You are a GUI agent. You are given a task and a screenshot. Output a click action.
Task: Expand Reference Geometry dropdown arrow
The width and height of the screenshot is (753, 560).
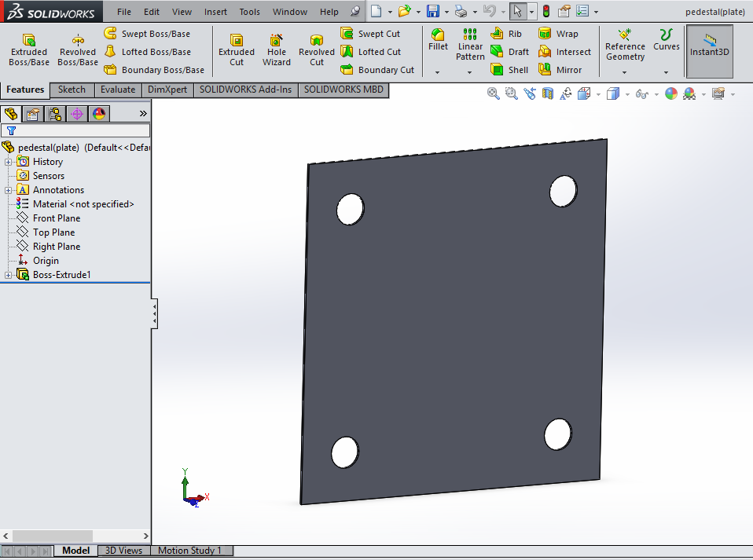[x=624, y=72]
